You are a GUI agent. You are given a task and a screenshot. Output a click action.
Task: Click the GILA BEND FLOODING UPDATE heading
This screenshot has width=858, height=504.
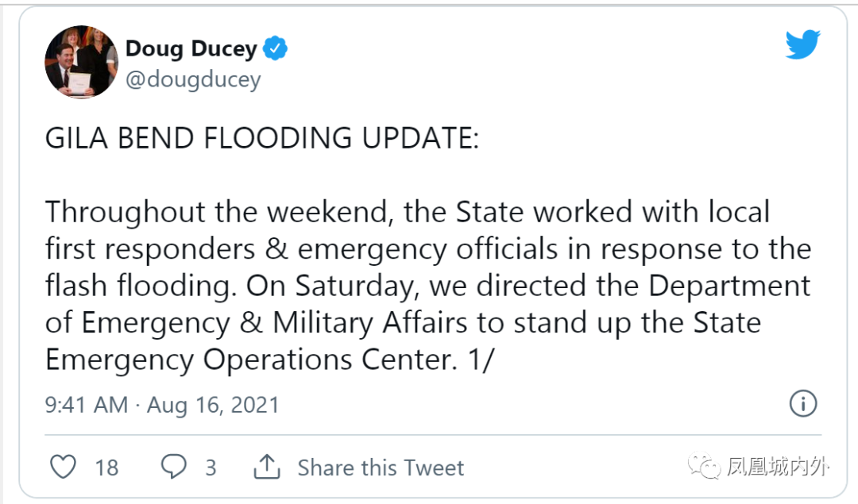262,138
